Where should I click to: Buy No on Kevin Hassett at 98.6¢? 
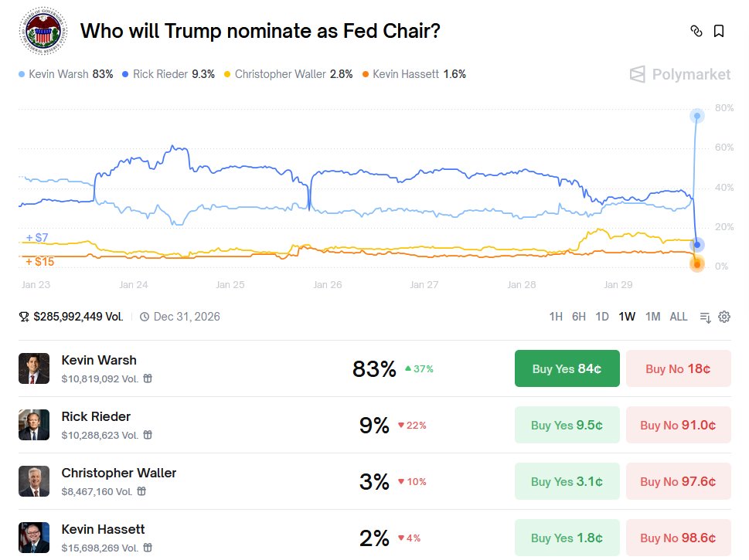pos(678,538)
